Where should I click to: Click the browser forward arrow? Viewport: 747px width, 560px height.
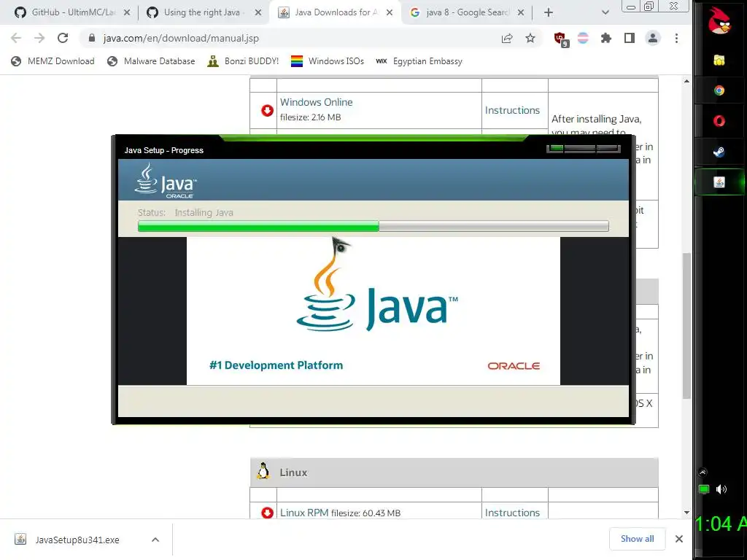[39, 38]
